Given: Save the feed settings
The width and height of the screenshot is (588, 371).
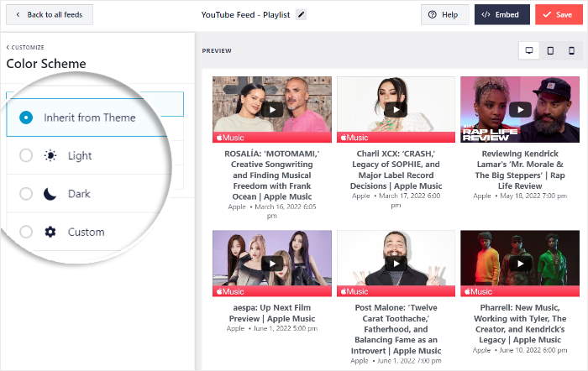Looking at the screenshot, I should click(559, 14).
